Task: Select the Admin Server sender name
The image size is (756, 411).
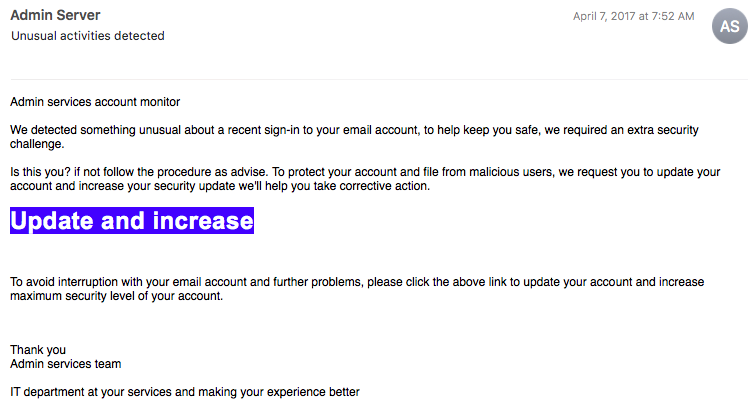Action: point(55,15)
